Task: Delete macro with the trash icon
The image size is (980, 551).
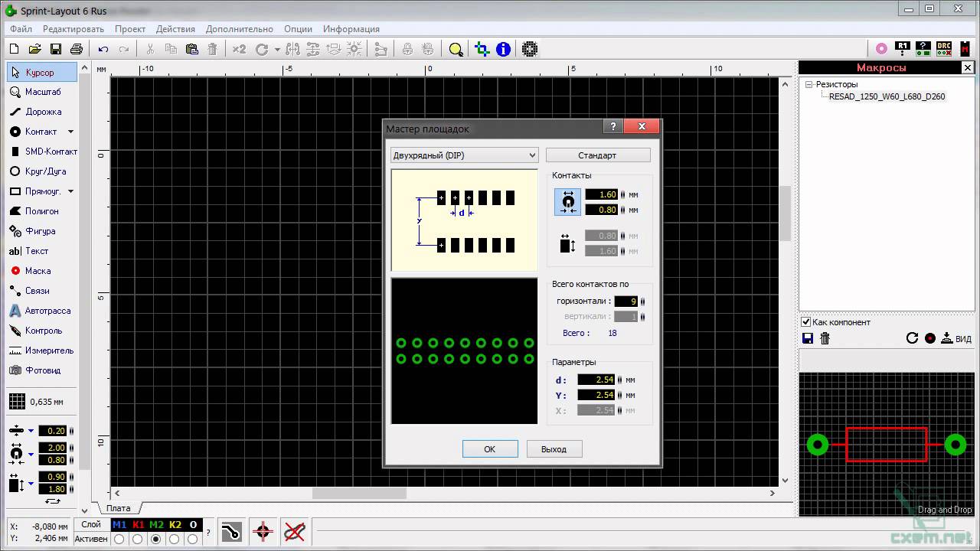Action: coord(825,338)
